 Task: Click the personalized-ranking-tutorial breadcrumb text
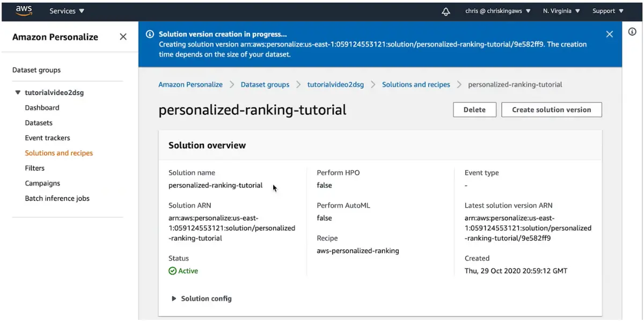click(515, 85)
